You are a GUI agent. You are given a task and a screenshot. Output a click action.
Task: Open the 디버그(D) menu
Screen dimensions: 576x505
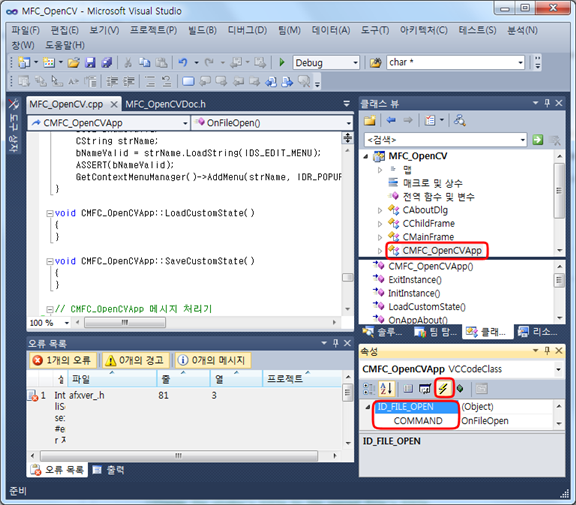click(247, 30)
